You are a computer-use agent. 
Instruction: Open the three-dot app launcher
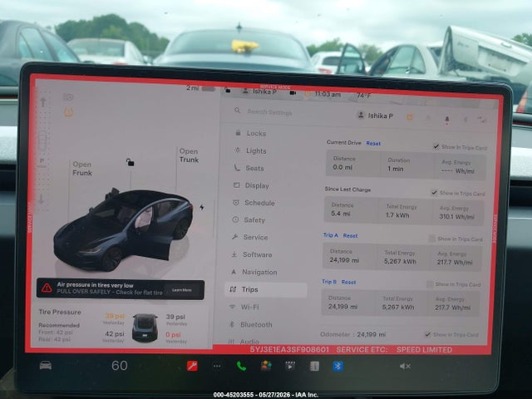(x=217, y=366)
